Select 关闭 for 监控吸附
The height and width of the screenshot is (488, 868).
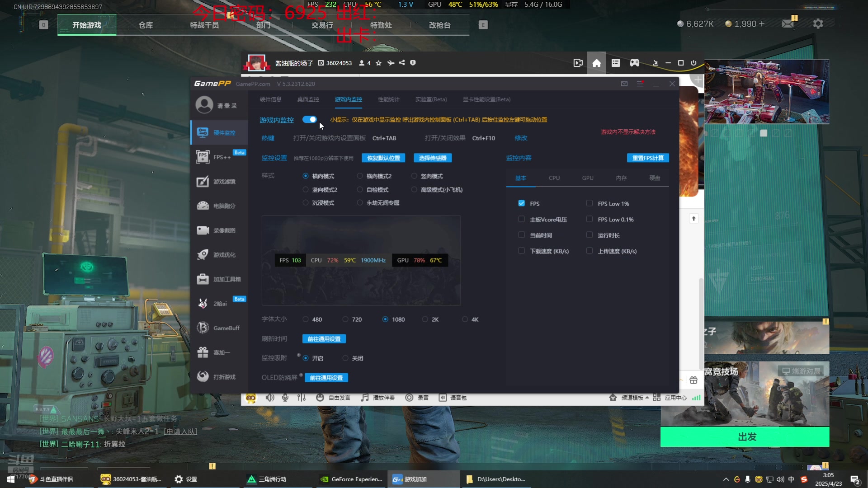(345, 358)
